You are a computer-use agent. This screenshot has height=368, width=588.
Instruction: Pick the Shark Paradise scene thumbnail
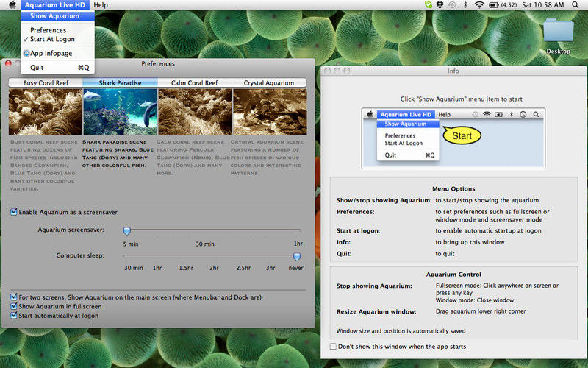coord(120,112)
